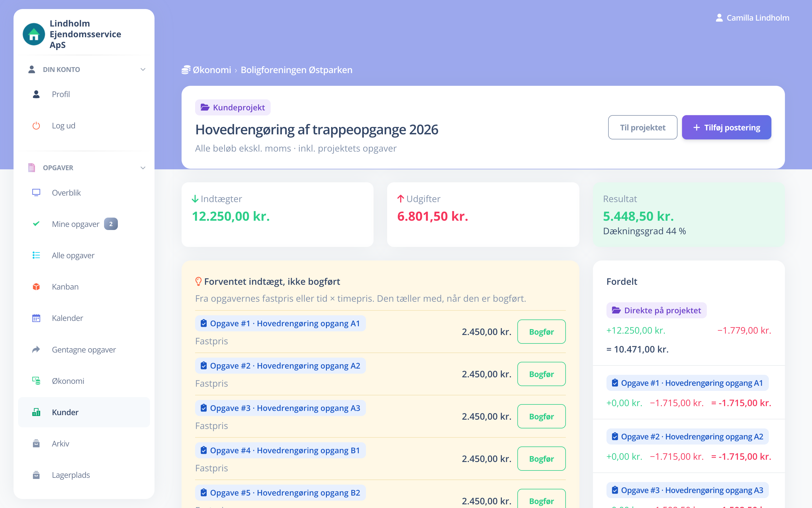Click the Til projektet button
Screen dimensions: 812x508
point(643,127)
